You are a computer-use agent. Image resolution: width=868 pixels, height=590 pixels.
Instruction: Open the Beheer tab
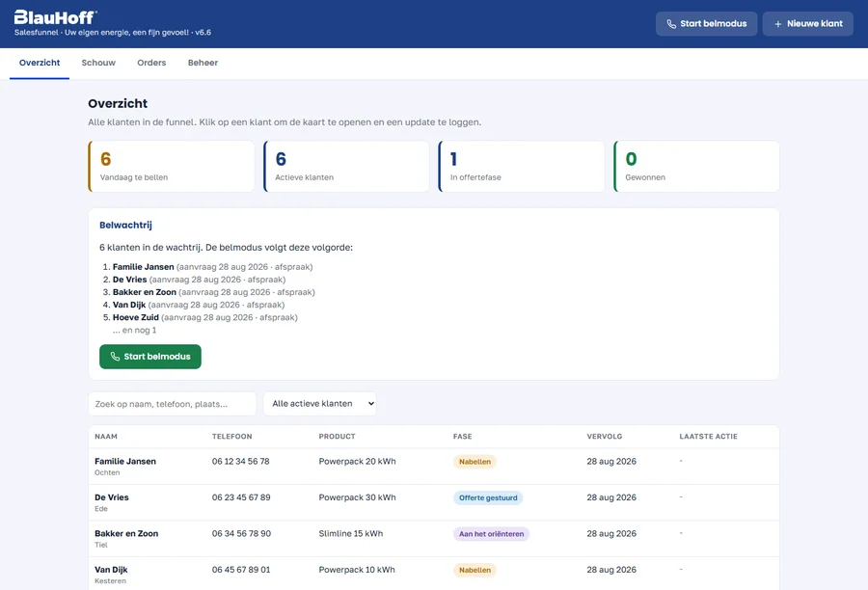(x=203, y=63)
